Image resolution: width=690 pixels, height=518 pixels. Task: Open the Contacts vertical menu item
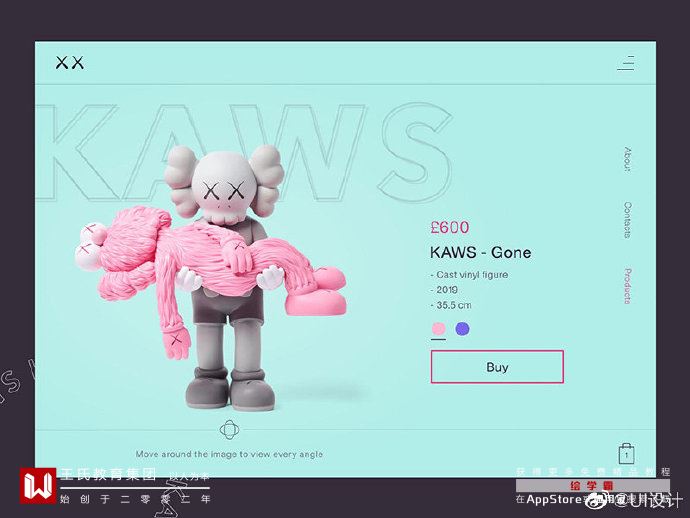pos(628,220)
